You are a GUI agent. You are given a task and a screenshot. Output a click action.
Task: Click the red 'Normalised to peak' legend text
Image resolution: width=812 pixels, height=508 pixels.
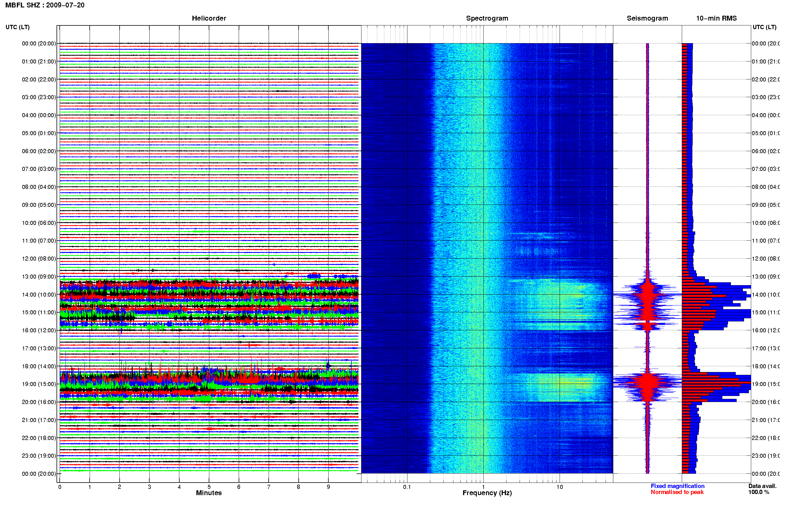[x=677, y=492]
